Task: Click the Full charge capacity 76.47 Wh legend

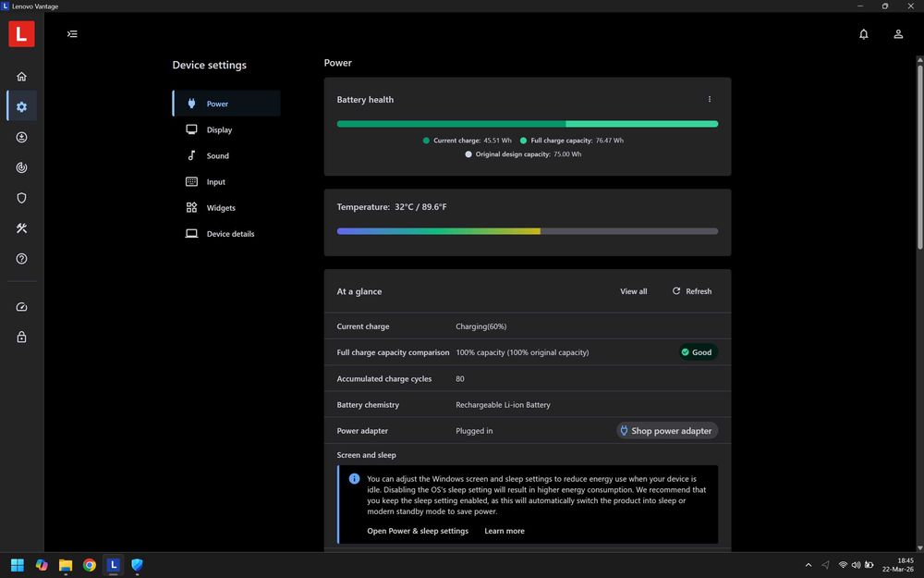Action: pyautogui.click(x=572, y=141)
